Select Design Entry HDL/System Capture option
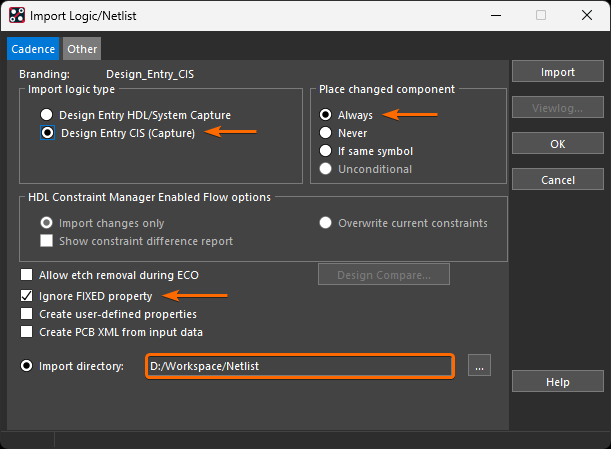The image size is (611, 449). (46, 115)
